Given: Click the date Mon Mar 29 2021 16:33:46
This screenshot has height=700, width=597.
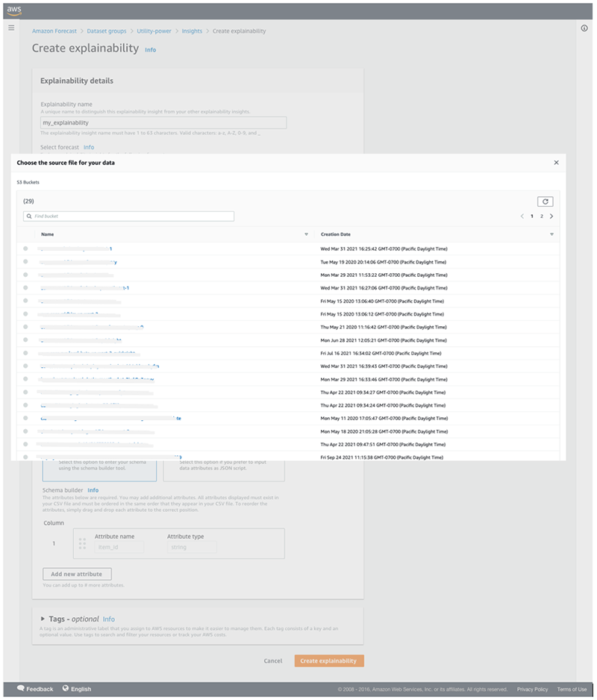Looking at the screenshot, I should tap(384, 379).
